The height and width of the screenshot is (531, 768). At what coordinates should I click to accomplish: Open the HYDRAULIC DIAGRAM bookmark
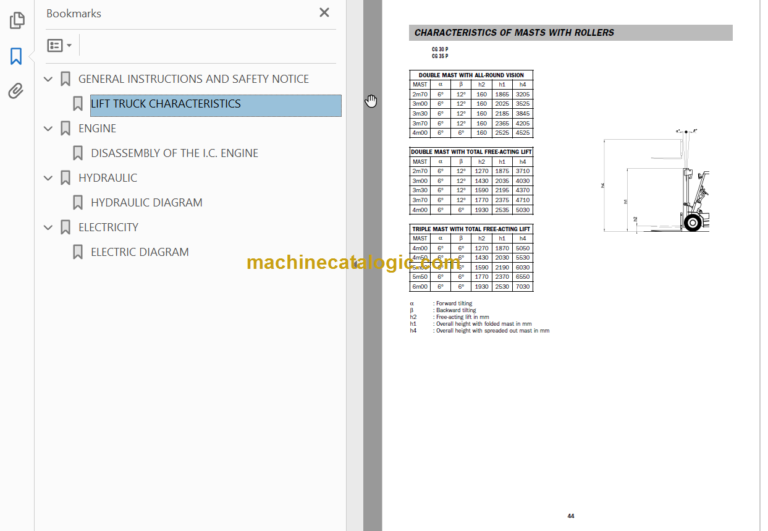146,203
